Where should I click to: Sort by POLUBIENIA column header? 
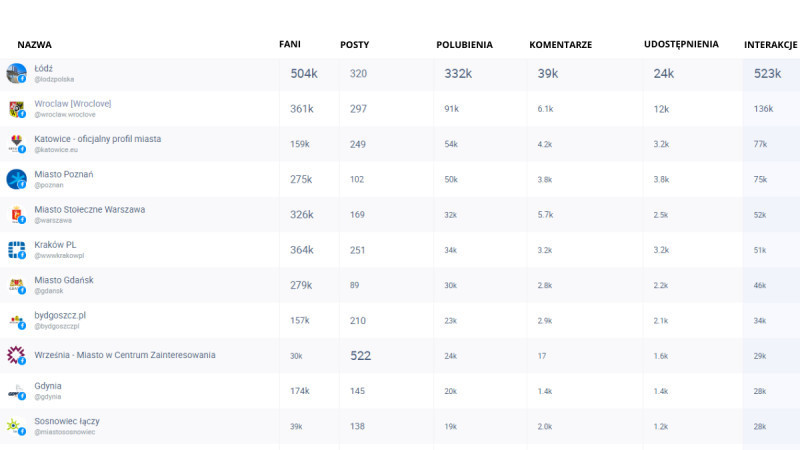pos(464,45)
